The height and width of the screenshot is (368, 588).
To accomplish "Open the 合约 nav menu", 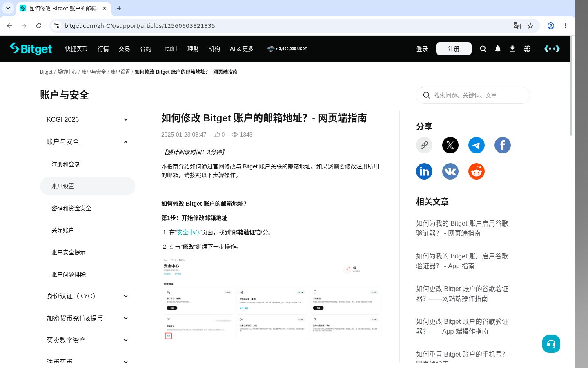I will [x=146, y=49].
